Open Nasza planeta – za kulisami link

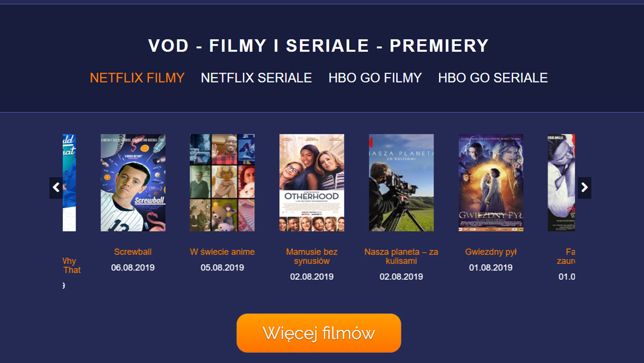(x=401, y=256)
